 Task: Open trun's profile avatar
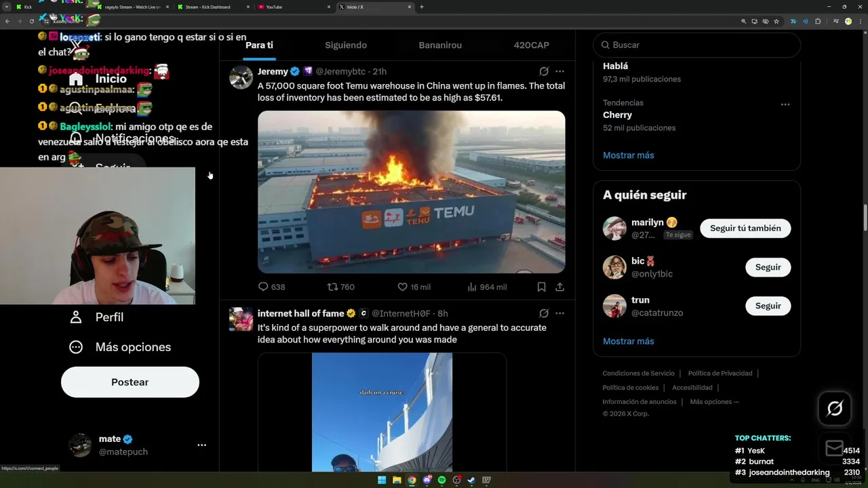[614, 306]
